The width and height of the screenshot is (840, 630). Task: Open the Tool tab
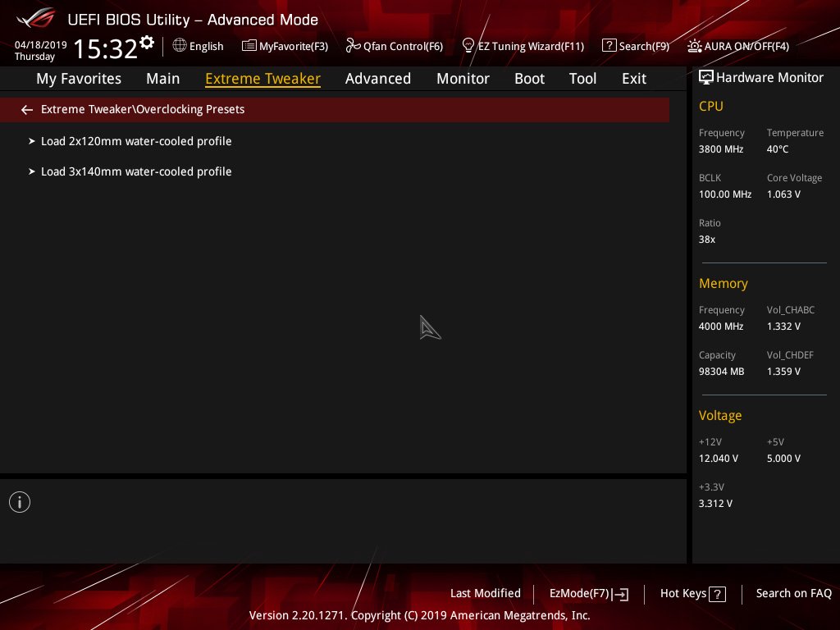pos(583,79)
